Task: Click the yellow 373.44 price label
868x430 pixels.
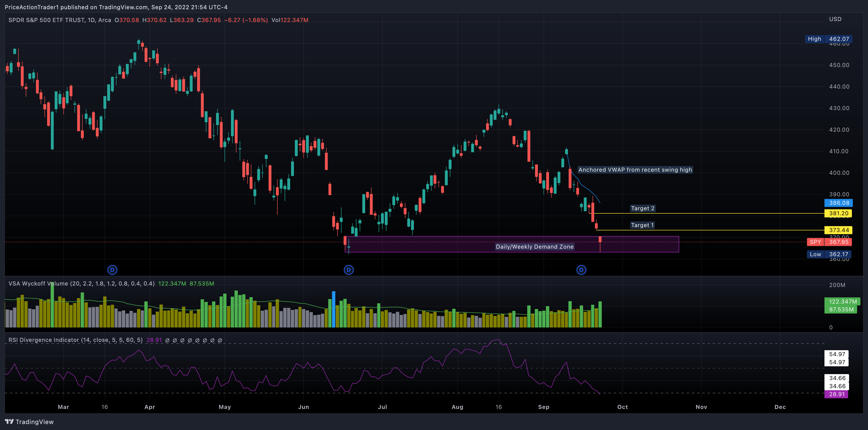Action: point(838,230)
